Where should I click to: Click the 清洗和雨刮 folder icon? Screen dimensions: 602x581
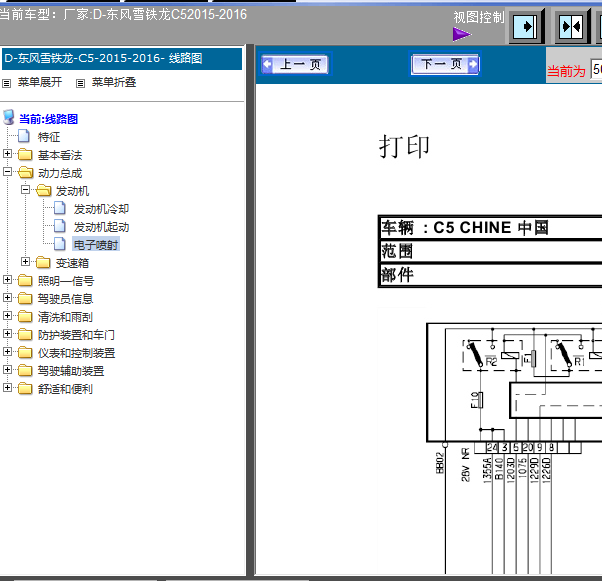(x=25, y=316)
